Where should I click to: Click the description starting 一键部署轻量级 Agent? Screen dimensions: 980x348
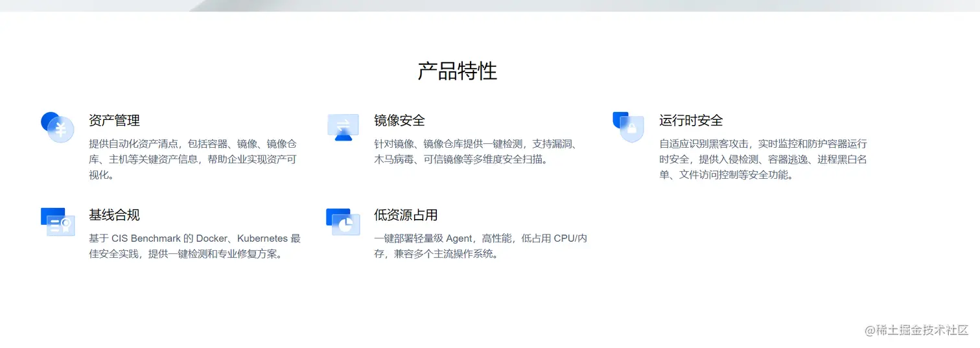click(480, 246)
